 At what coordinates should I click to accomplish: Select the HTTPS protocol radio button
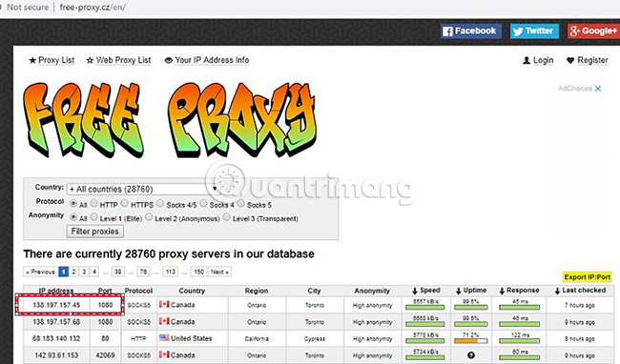(125, 203)
